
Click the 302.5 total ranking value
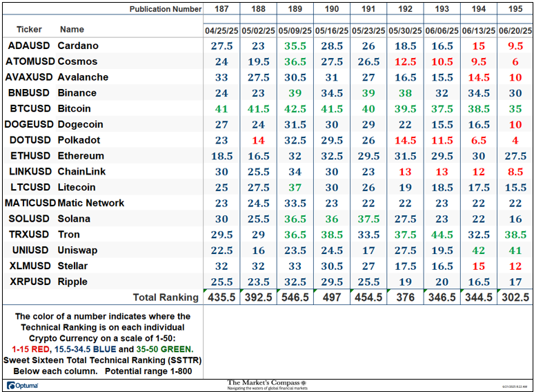tap(515, 297)
